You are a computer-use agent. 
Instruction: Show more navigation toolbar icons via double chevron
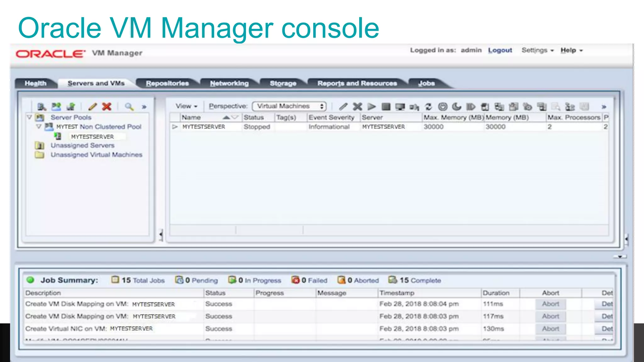(144, 107)
